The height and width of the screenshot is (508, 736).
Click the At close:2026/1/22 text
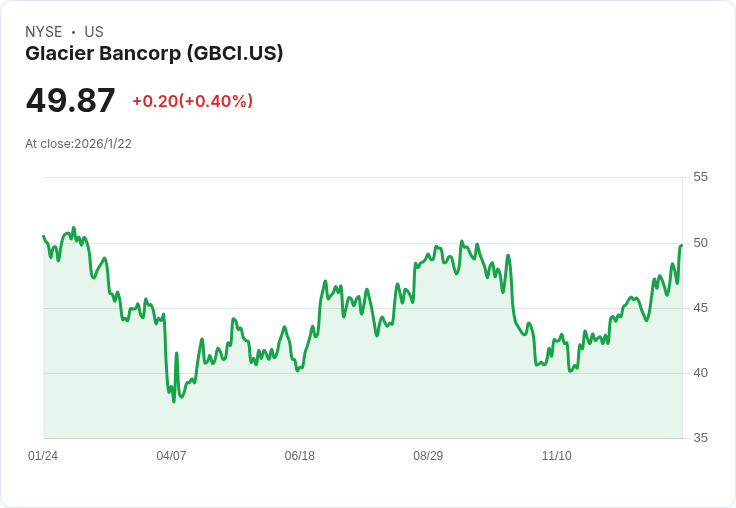coord(78,144)
